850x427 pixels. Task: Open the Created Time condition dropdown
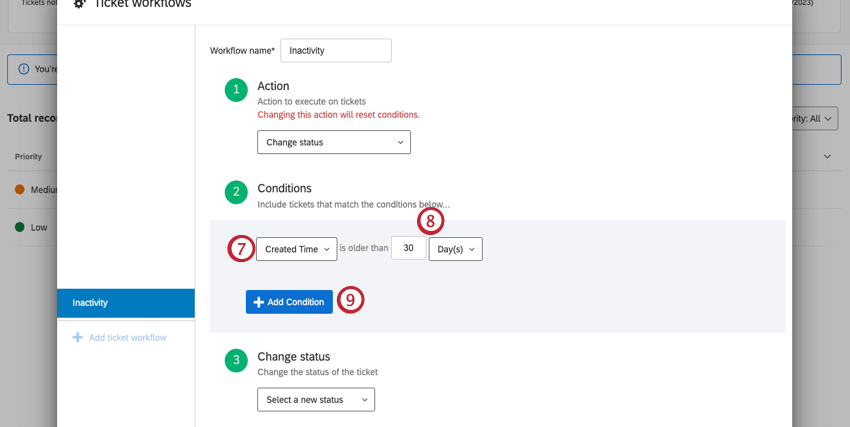(296, 249)
